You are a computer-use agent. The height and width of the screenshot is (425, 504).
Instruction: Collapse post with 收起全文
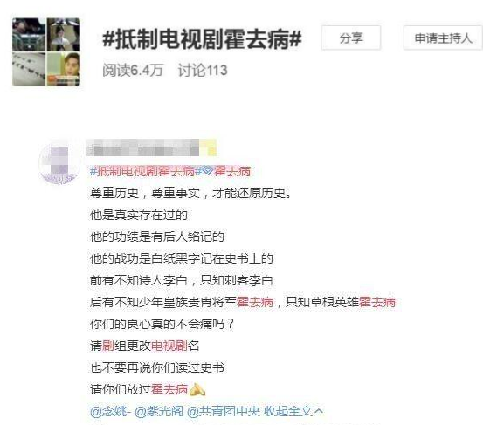pyautogui.click(x=288, y=411)
